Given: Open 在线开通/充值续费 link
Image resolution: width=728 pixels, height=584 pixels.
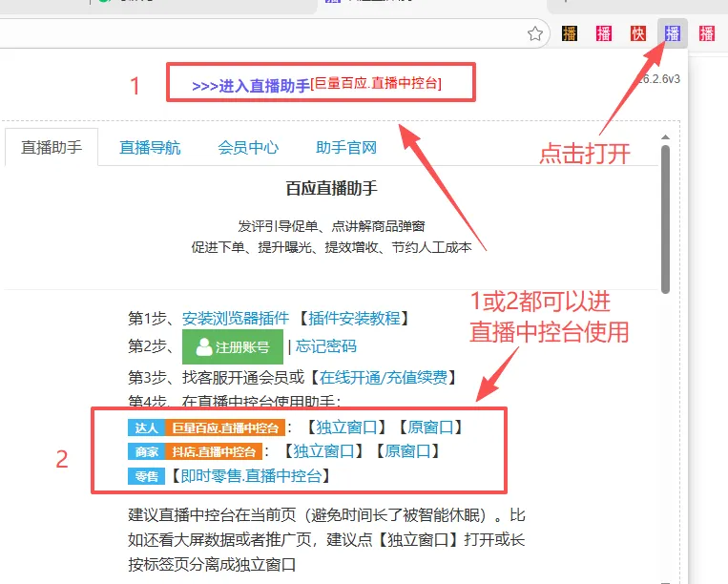Looking at the screenshot, I should 383,377.
